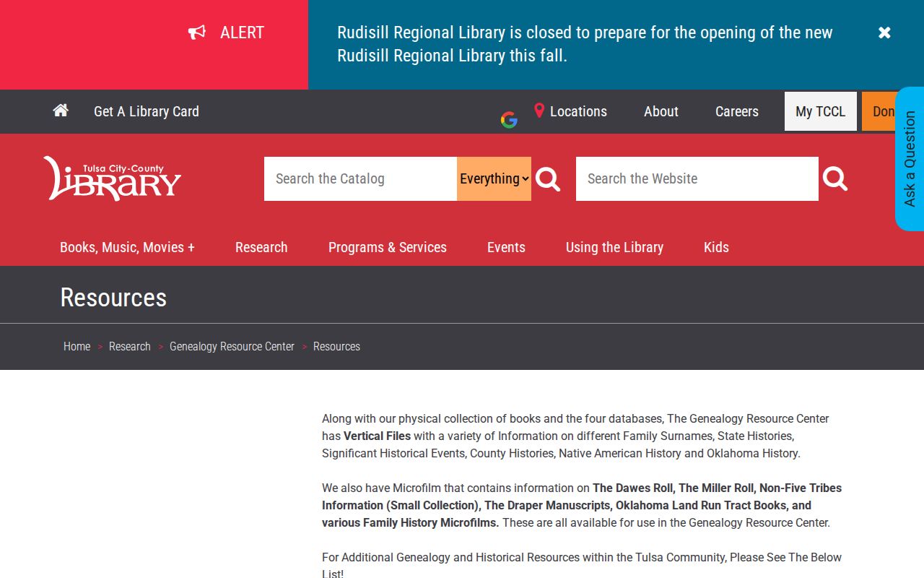The width and height of the screenshot is (924, 578).
Task: Open the Ask a Question side tab
Action: [x=910, y=159]
